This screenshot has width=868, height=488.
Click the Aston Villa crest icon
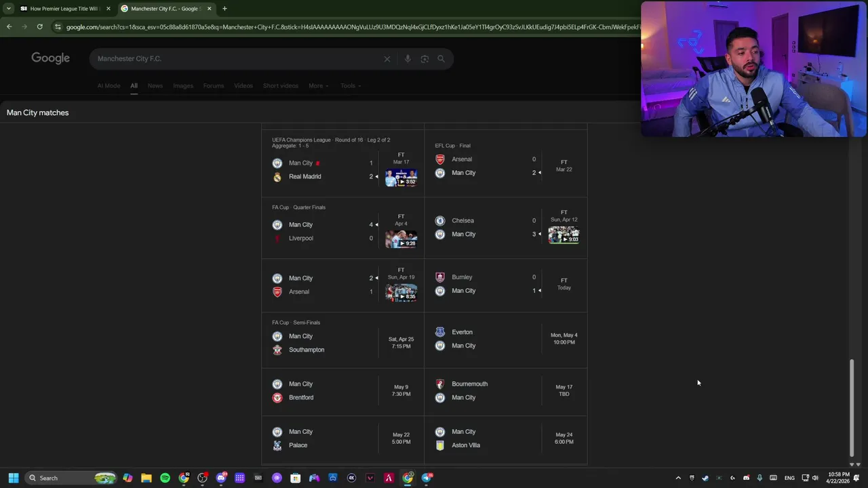440,445
